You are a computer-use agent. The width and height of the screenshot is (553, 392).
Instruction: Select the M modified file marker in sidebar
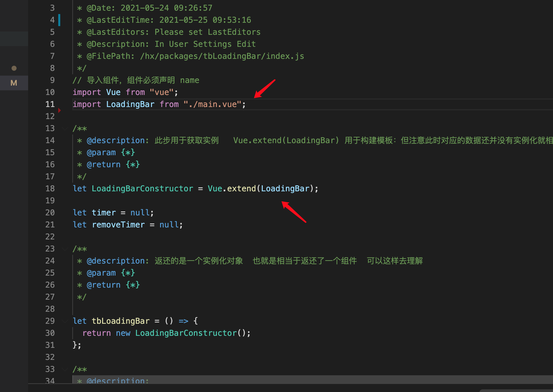coord(14,83)
